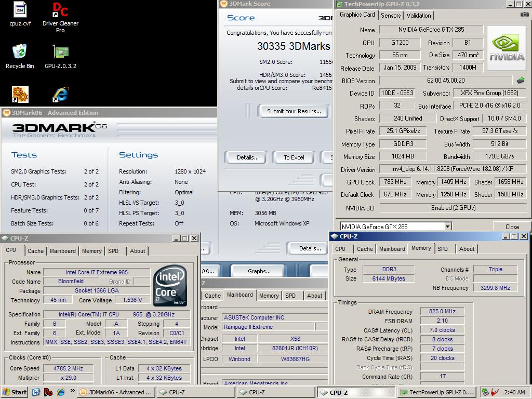Click GPU Clock 783 MHz field

[395, 181]
